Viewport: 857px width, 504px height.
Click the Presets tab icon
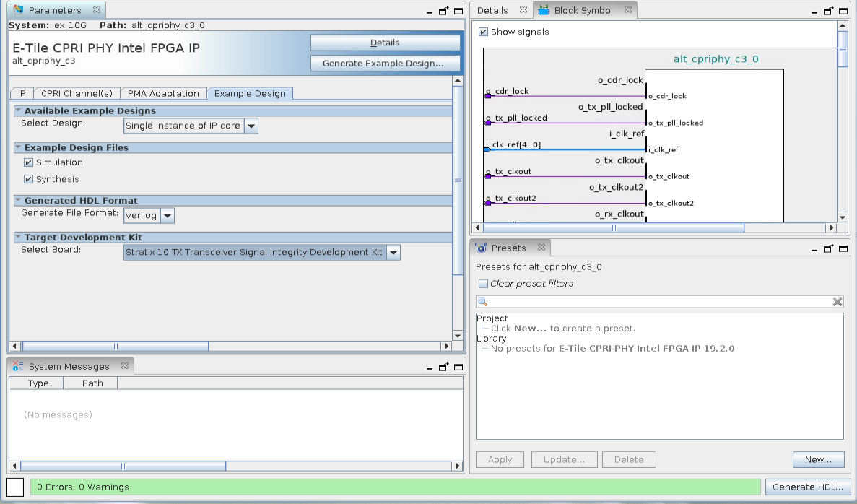482,248
